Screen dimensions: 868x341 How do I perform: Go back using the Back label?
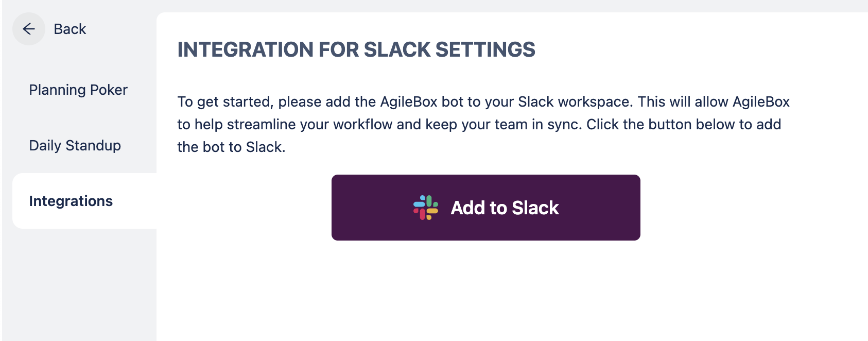click(x=70, y=29)
